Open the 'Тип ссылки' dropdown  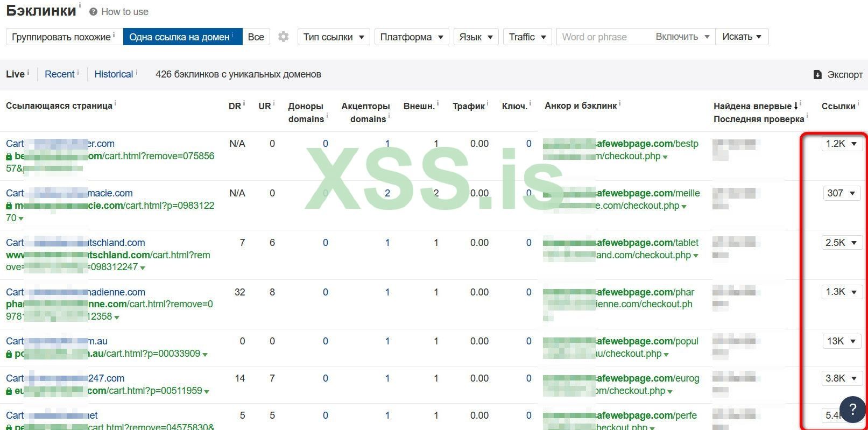334,37
